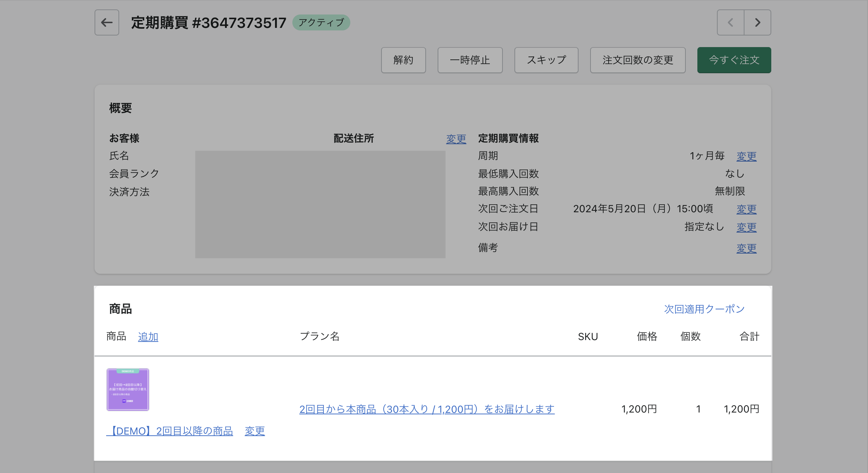Click 変更 next to the DEMO product
Viewport: 868px width, 473px height.
point(255,431)
